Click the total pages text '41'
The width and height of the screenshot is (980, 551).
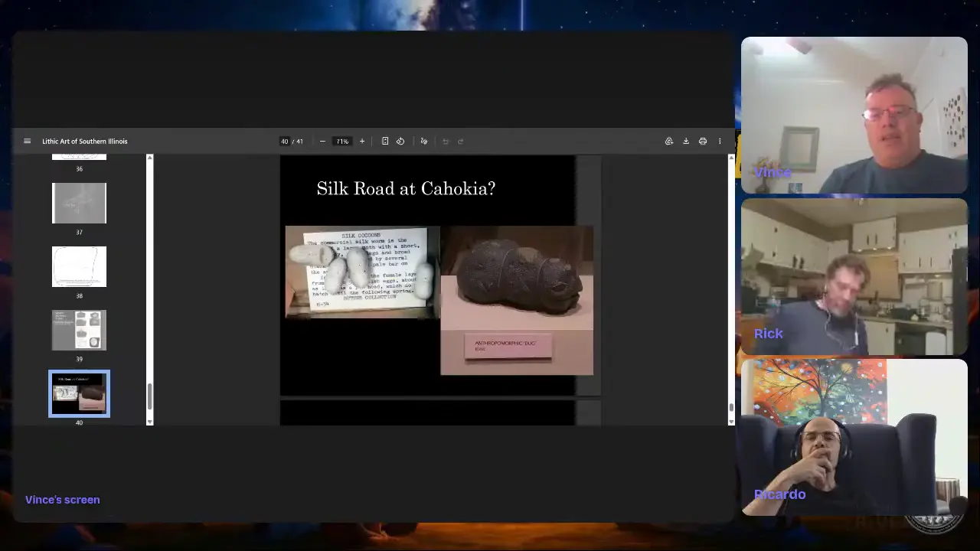point(299,142)
